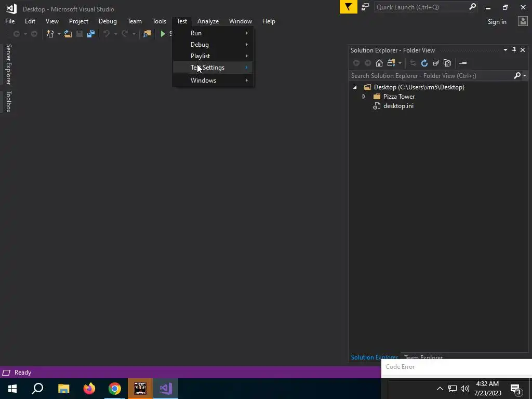Image resolution: width=532 pixels, height=399 pixels.
Task: Open Chrome from the taskbar
Action: 115,389
